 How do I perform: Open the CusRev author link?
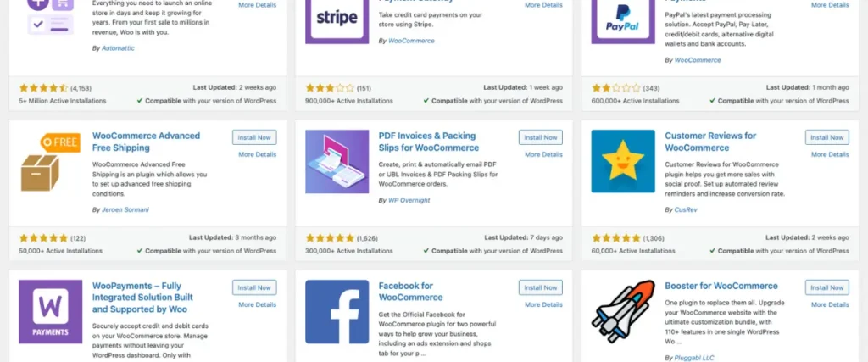point(685,209)
